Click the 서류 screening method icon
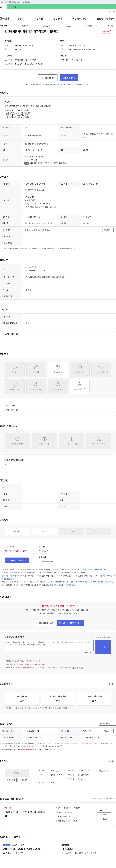The width and height of the screenshot is (116, 868). click(18, 531)
